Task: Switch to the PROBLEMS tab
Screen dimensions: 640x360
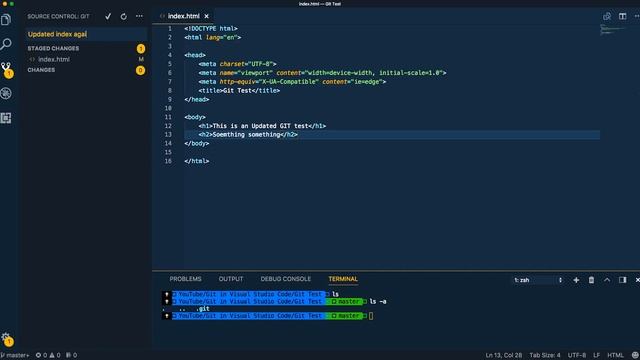Action: (185, 279)
